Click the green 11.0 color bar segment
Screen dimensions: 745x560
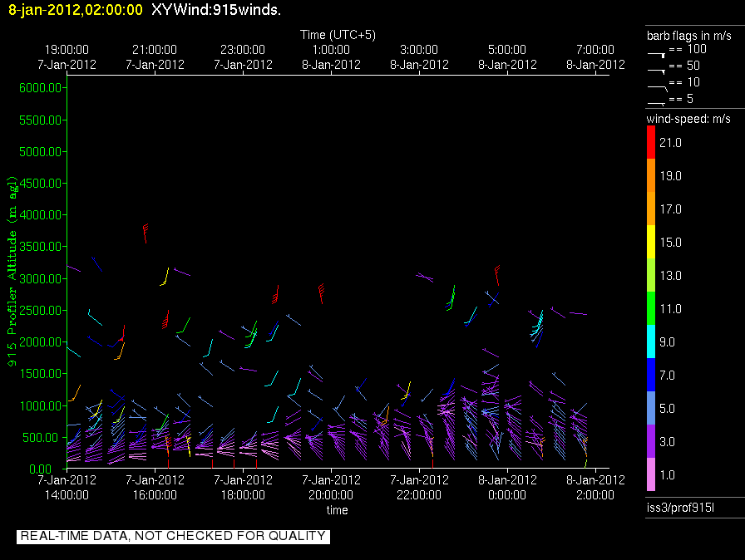[651, 308]
